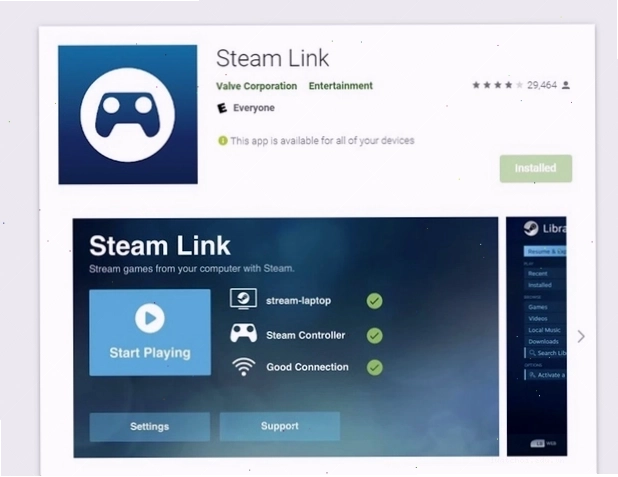
Task: Open the main Steam Link screenshot
Action: pos(286,337)
